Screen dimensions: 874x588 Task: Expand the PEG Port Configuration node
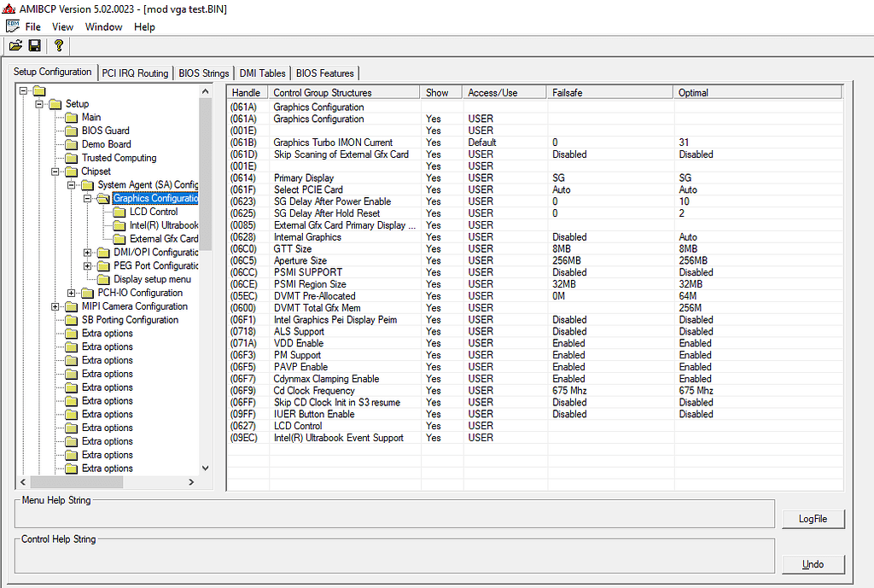[86, 265]
